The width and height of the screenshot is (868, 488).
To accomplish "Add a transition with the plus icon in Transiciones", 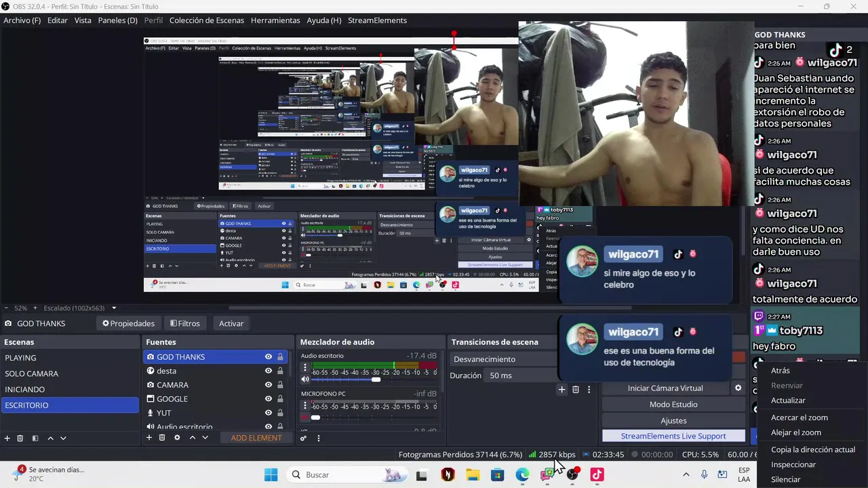I will pos(561,389).
